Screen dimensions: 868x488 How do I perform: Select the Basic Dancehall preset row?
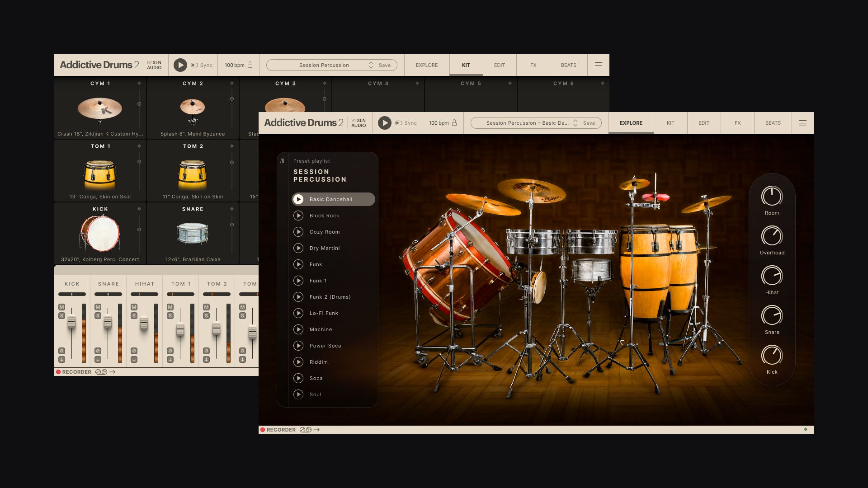[333, 199]
